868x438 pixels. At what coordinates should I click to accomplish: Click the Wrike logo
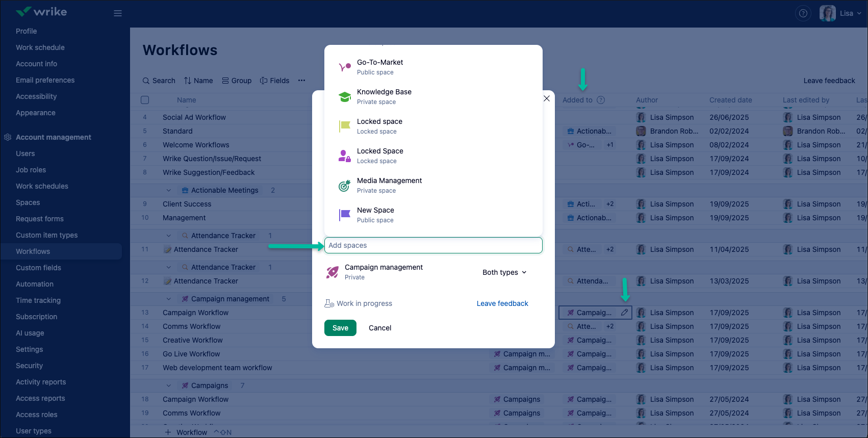[41, 12]
